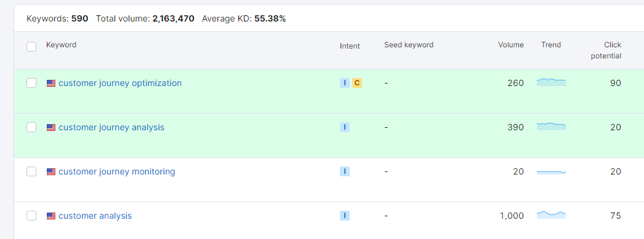Check the customer journey monitoring row checkbox
This screenshot has width=644, height=239.
point(31,172)
